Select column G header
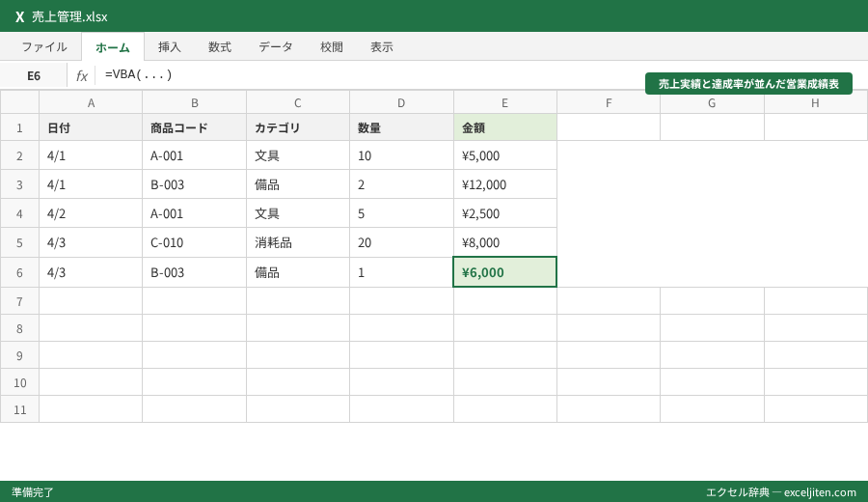The height and width of the screenshot is (502, 868). click(x=712, y=102)
